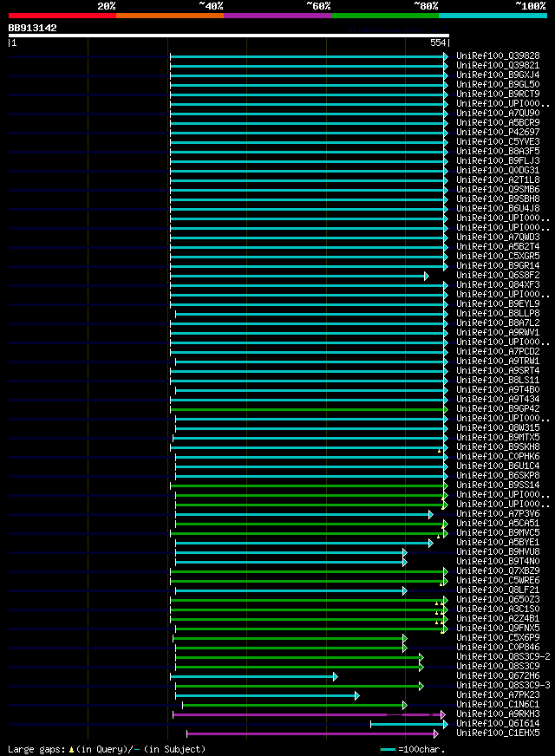Select the BB913142 query title
This screenshot has width=555, height=756.
pos(32,28)
